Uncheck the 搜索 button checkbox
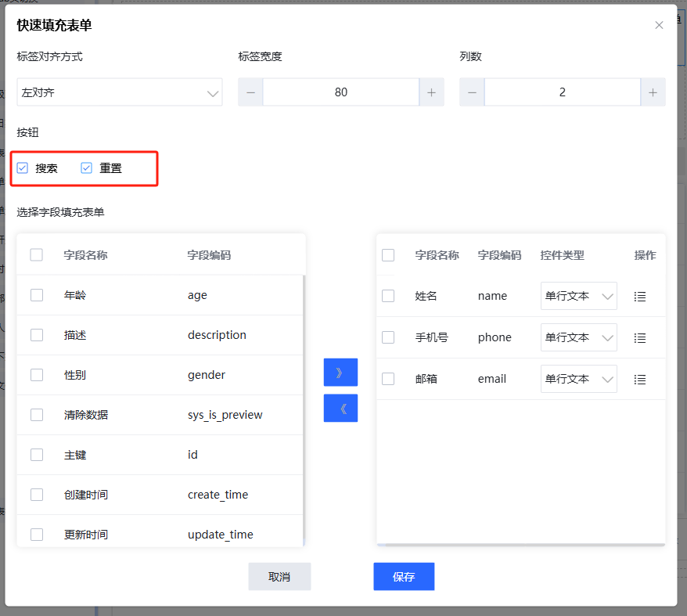687x616 pixels. [23, 168]
